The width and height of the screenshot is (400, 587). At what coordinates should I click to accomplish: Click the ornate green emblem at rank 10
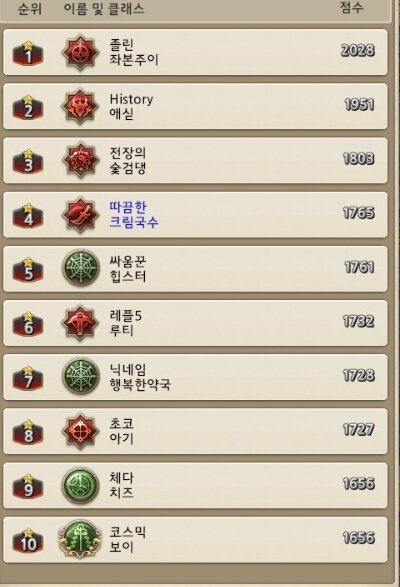point(80,539)
